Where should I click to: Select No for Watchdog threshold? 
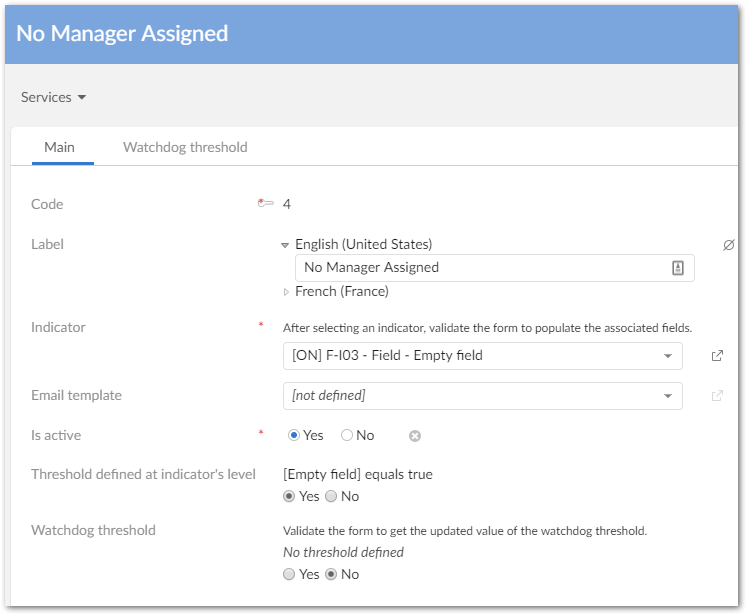tap(331, 574)
